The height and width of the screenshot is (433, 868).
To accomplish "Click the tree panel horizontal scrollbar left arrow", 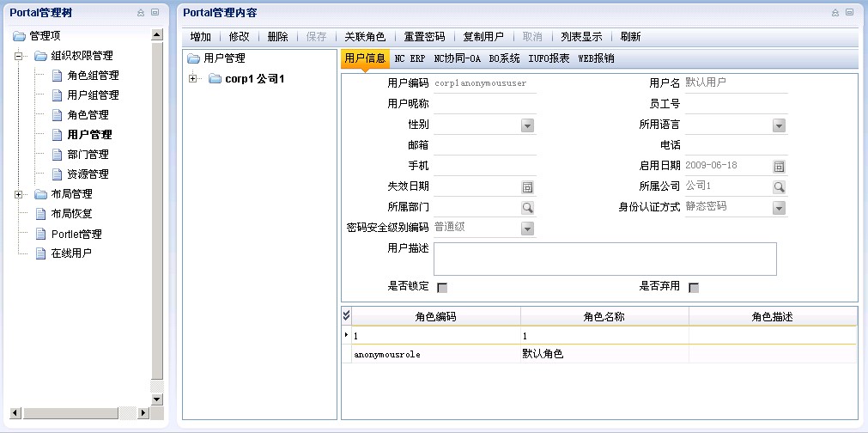I will click(x=15, y=412).
